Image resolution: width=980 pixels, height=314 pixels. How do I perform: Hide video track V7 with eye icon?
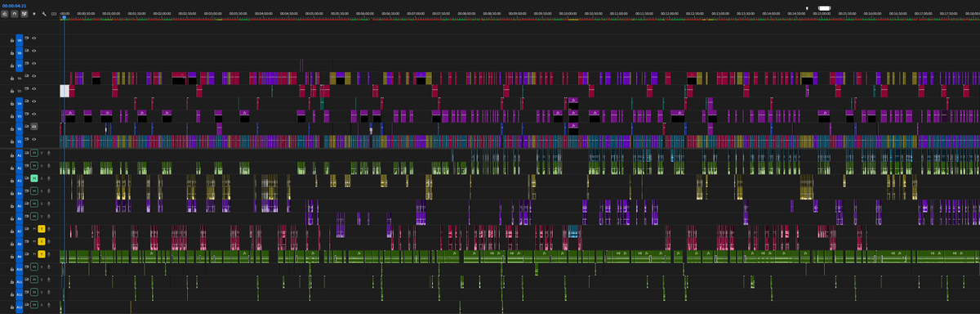click(x=33, y=65)
